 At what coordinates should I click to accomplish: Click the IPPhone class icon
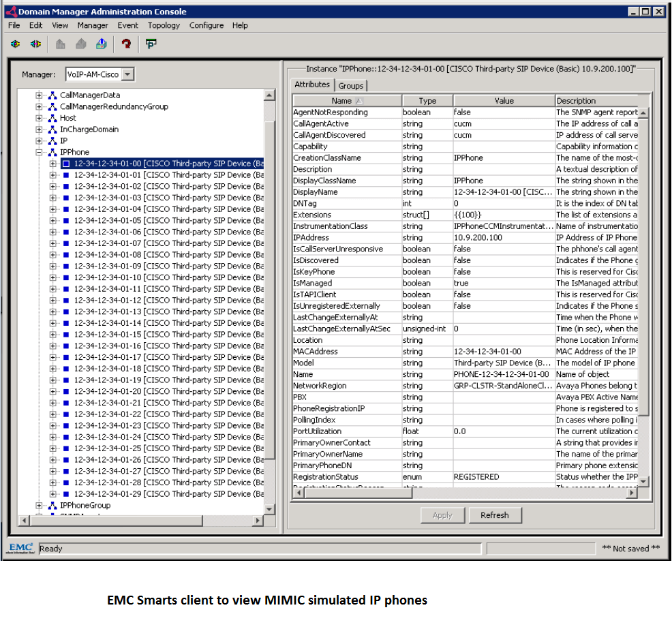point(52,152)
